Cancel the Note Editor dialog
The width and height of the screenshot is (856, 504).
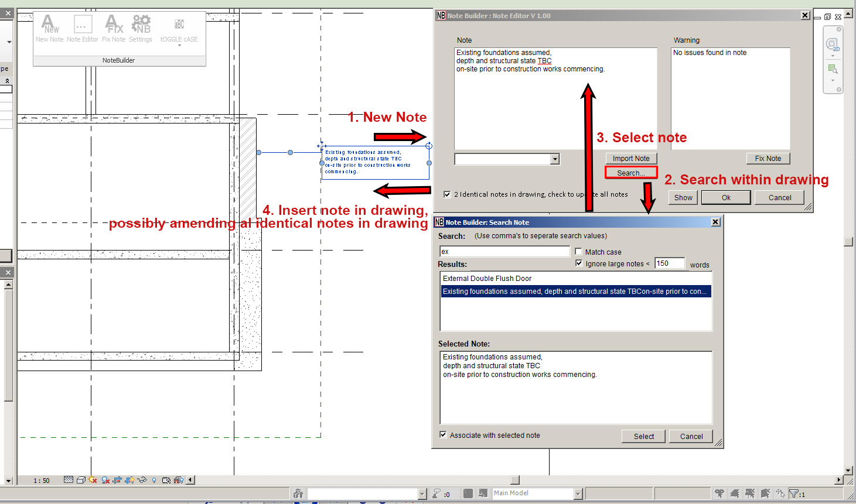point(780,198)
